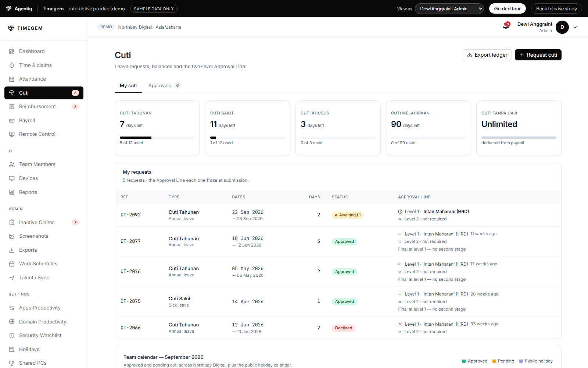588x368 pixels.
Task: Click the Talenta Sync paper-plane icon
Action: (x=12, y=278)
